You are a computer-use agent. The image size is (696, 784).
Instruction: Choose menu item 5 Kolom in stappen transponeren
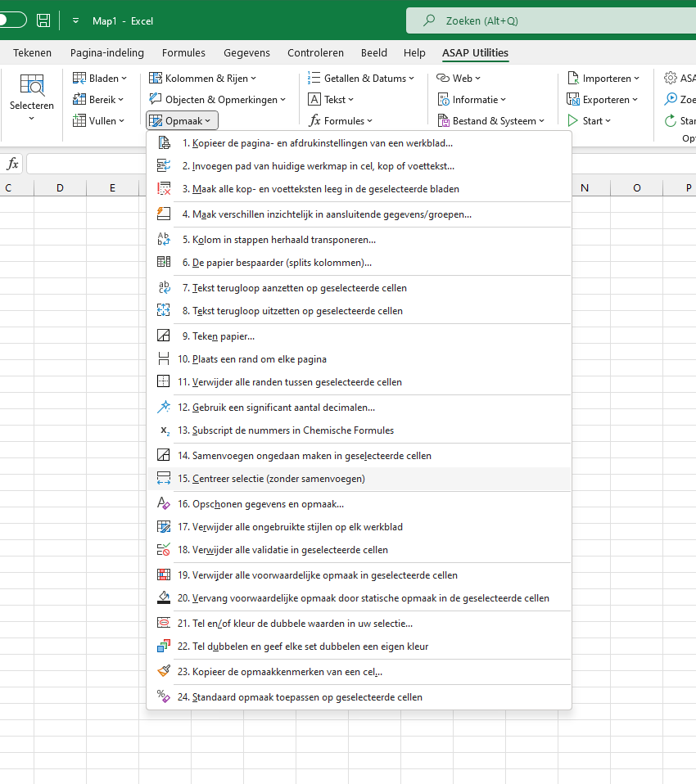[359, 240]
